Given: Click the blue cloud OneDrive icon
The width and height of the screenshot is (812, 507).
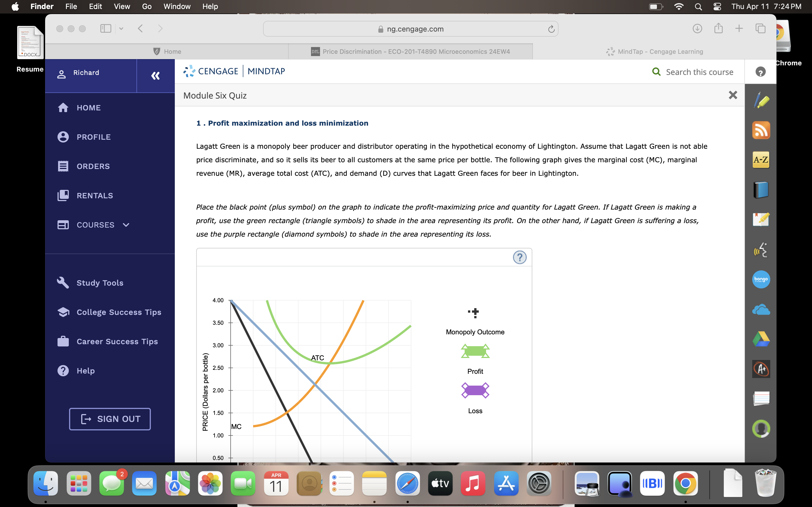Looking at the screenshot, I should tap(761, 310).
